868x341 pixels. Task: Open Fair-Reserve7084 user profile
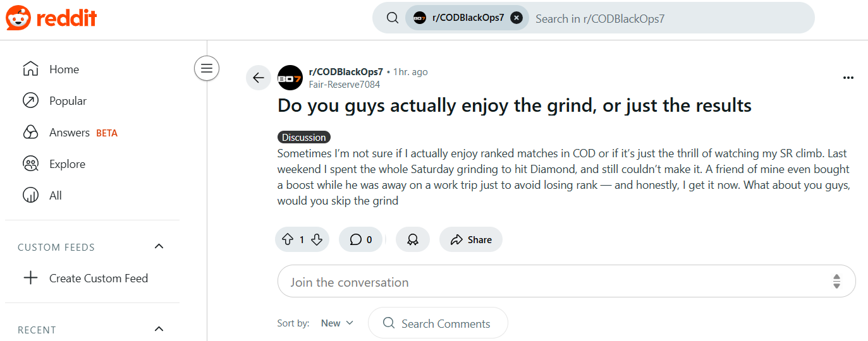(x=345, y=85)
